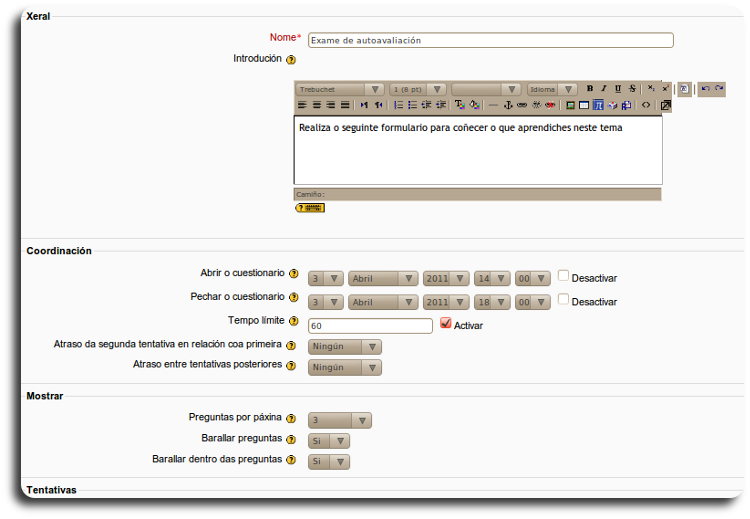Uncheck Activar for Tempo límite

(x=446, y=324)
